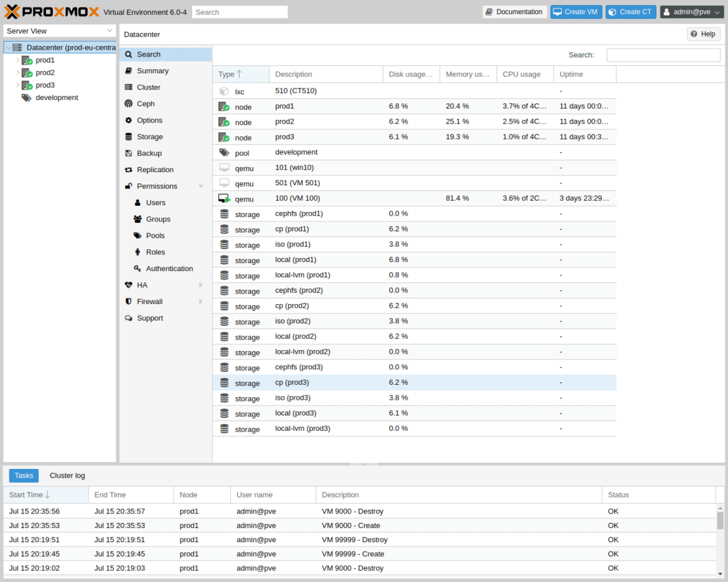Click the Roles figure icon
Screen dimensions: 728x582
pos(138,252)
